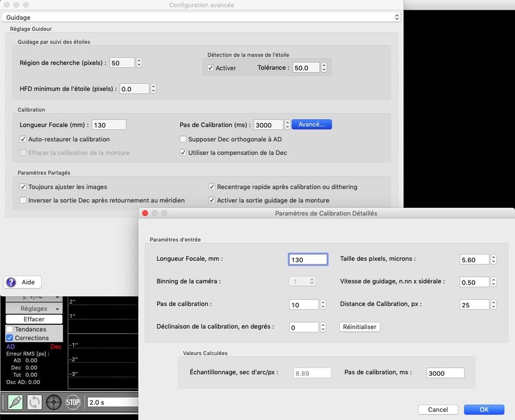Enable Supposer Dec orthogonale à AD
This screenshot has height=420, width=515.
point(183,139)
